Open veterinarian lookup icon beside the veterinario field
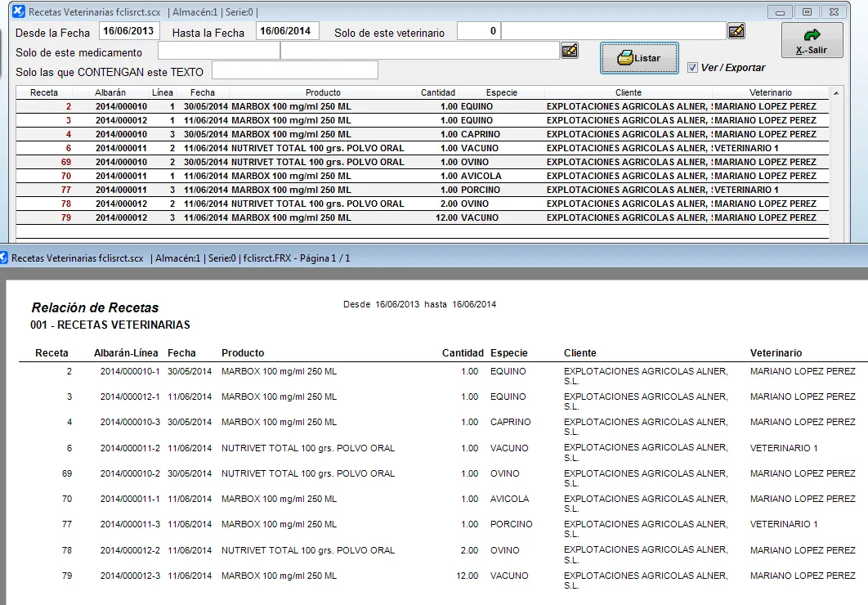This screenshot has width=868, height=605. point(736,32)
